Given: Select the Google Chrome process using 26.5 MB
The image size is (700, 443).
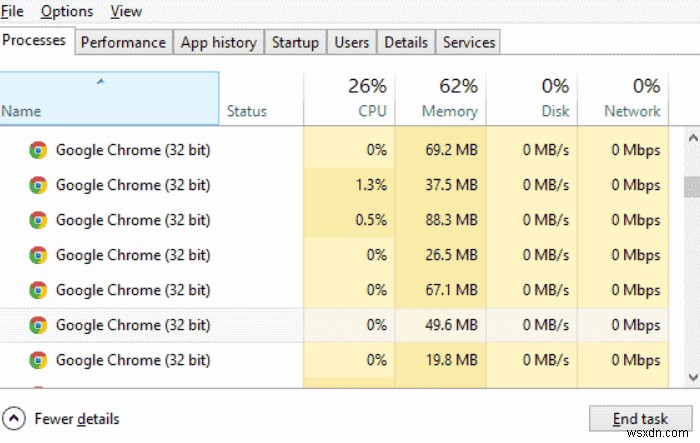Looking at the screenshot, I should click(x=334, y=255).
